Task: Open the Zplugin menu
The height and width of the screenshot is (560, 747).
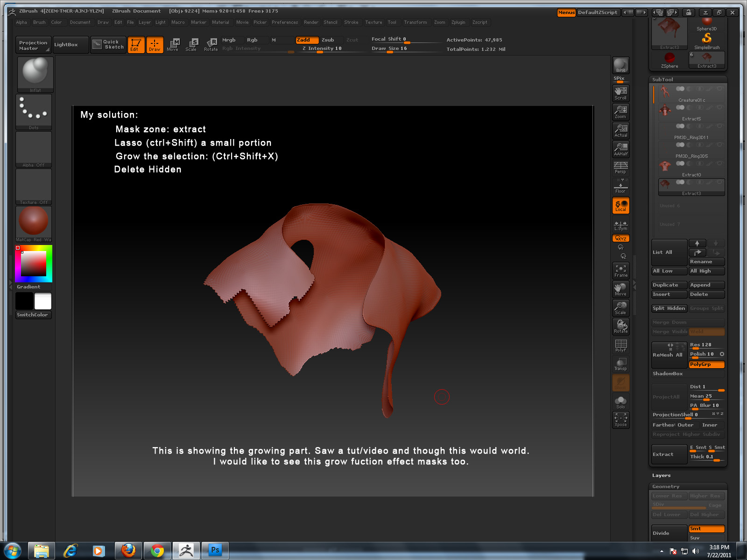Action: click(x=458, y=22)
